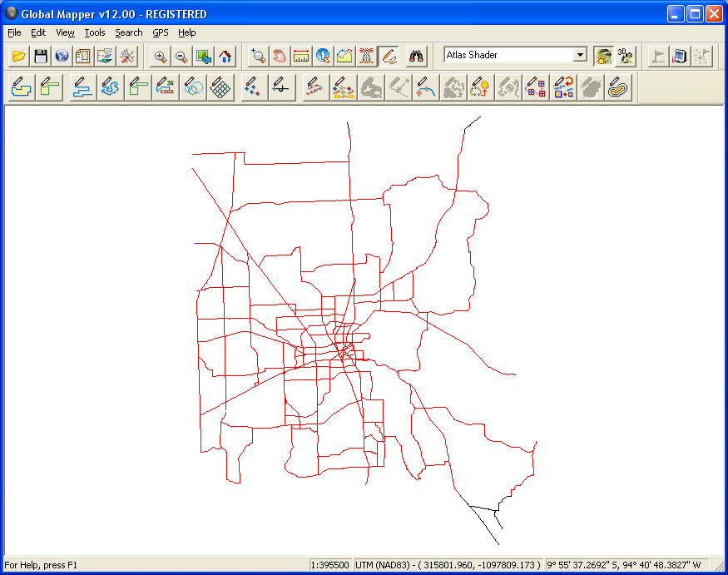This screenshot has width=728, height=575.
Task: Open the Create New Area Feature tool
Action: click(x=20, y=87)
